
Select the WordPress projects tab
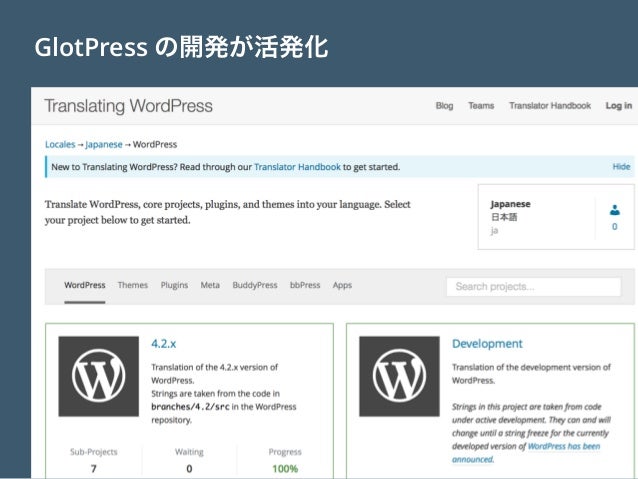click(x=85, y=285)
